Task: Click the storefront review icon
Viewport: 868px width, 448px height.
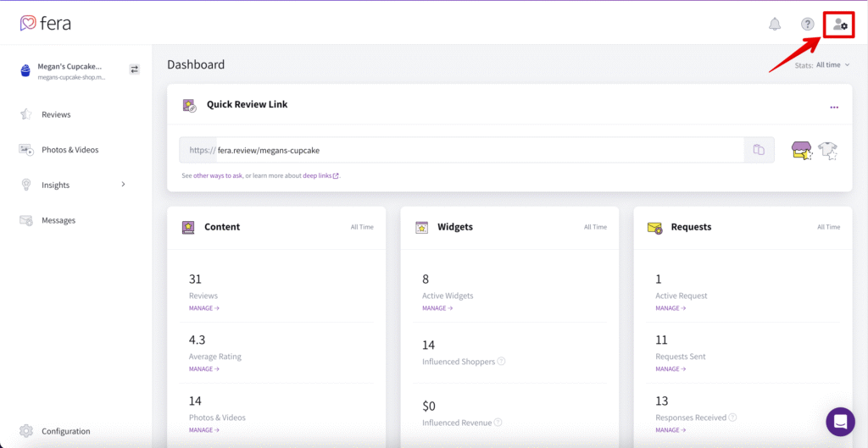Action: coord(801,151)
